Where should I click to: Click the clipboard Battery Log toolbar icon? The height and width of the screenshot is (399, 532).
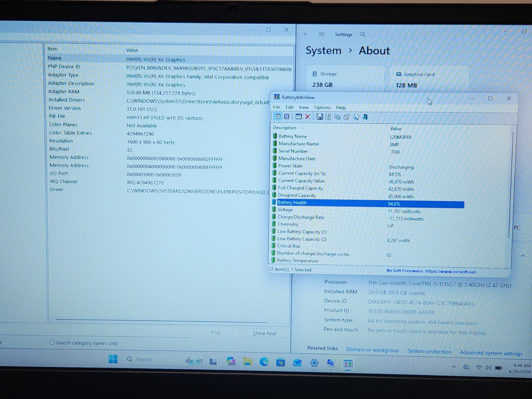(x=287, y=117)
